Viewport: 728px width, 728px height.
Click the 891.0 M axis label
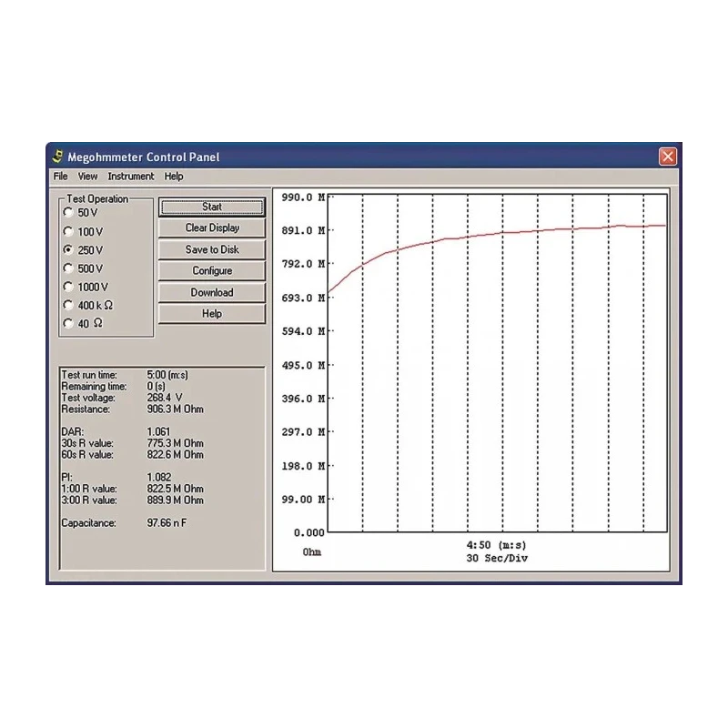303,231
